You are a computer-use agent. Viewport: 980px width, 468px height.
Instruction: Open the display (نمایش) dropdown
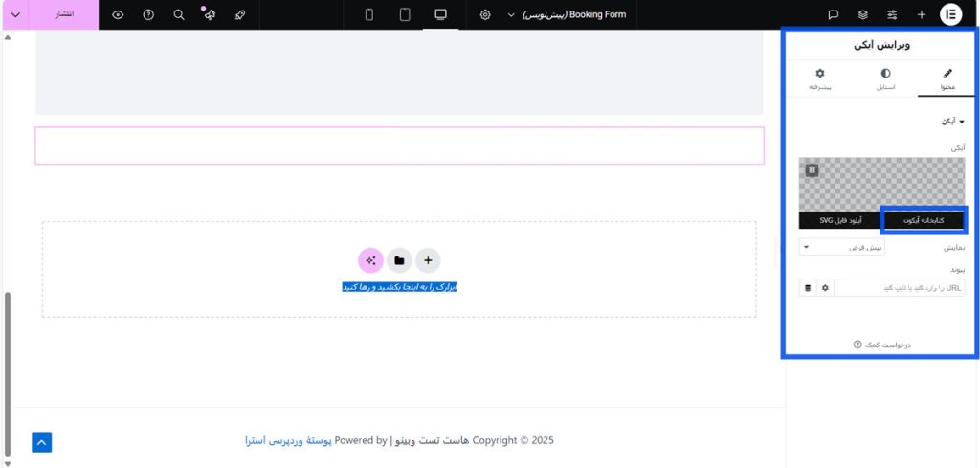point(842,248)
